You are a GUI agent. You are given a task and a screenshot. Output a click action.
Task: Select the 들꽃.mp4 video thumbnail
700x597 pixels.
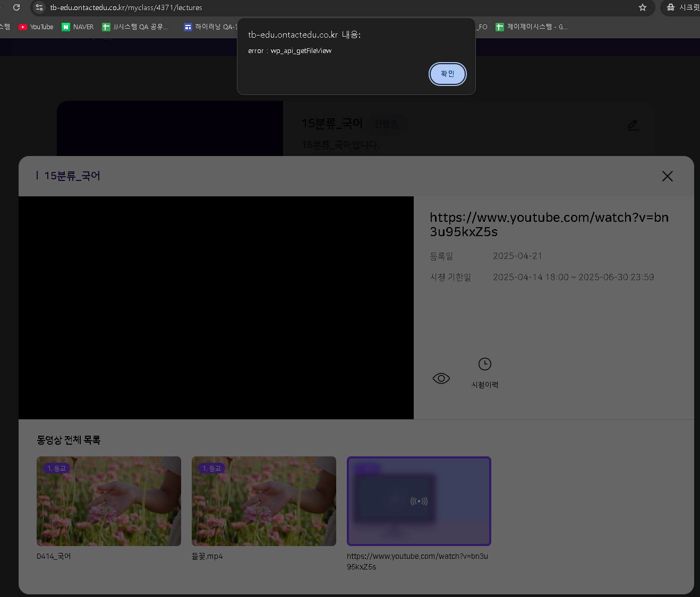pos(264,501)
